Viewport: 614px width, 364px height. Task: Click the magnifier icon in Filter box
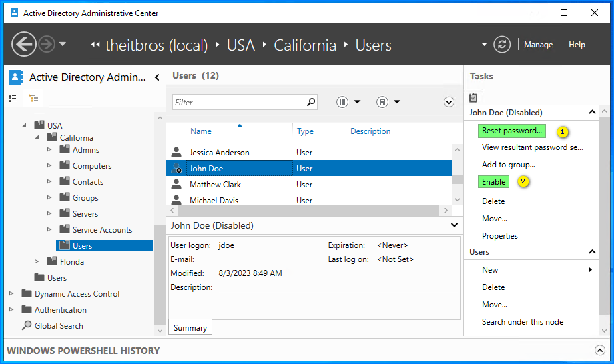[311, 102]
